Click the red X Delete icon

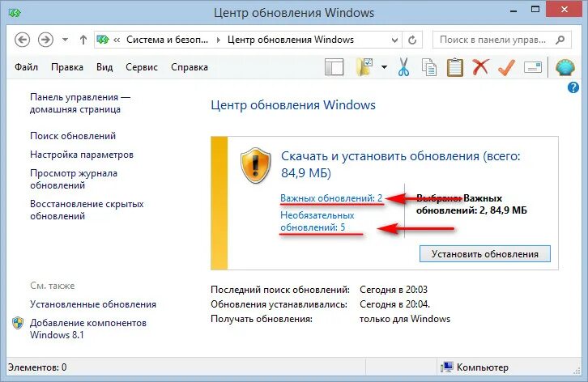[480, 67]
